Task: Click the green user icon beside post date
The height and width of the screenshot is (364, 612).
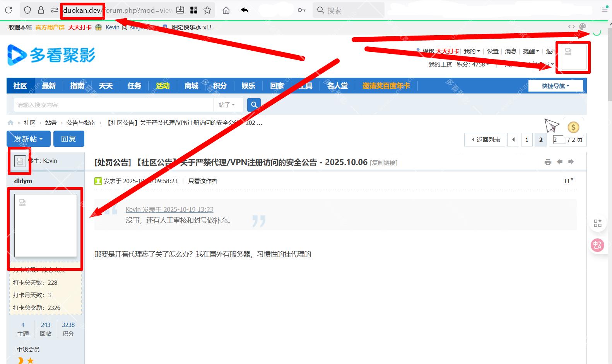Action: (98, 181)
